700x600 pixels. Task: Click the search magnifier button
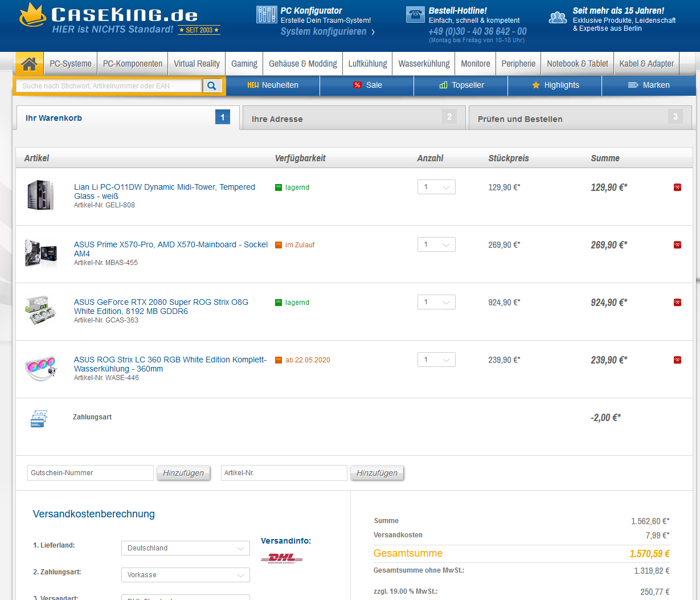(x=212, y=86)
